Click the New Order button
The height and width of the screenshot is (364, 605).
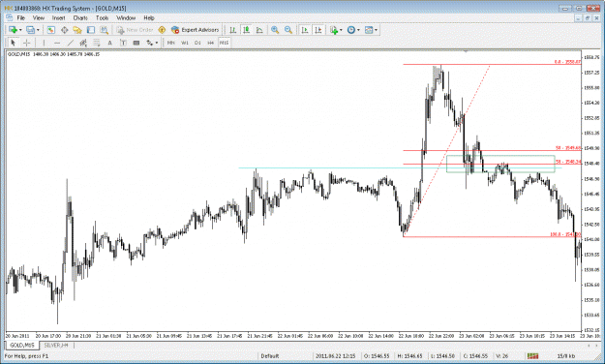[x=136, y=30]
